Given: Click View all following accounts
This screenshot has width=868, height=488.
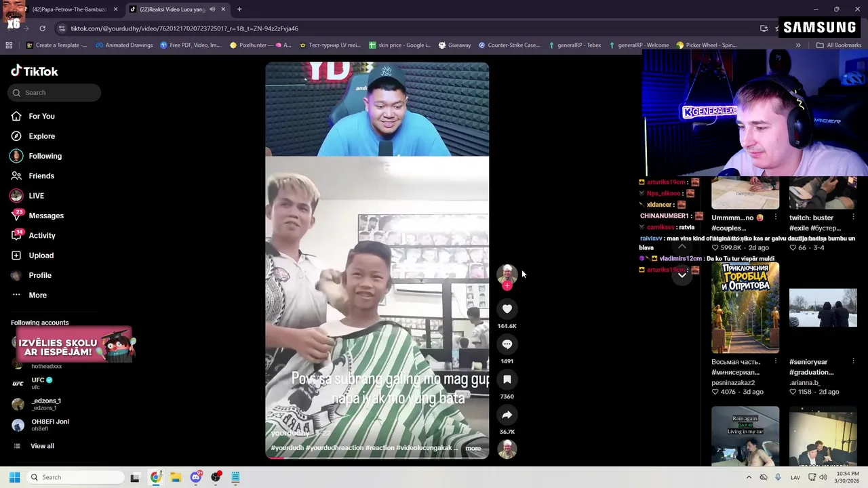Looking at the screenshot, I should pos(42,446).
